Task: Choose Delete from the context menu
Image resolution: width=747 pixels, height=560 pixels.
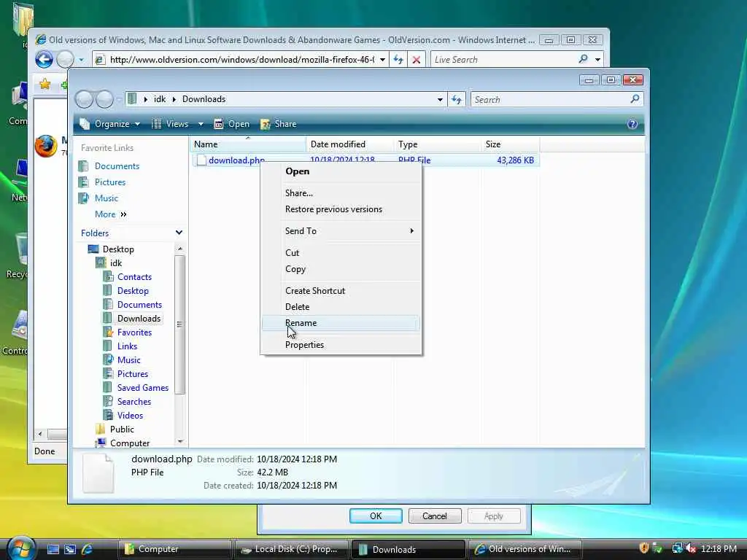Action: pyautogui.click(x=340, y=307)
